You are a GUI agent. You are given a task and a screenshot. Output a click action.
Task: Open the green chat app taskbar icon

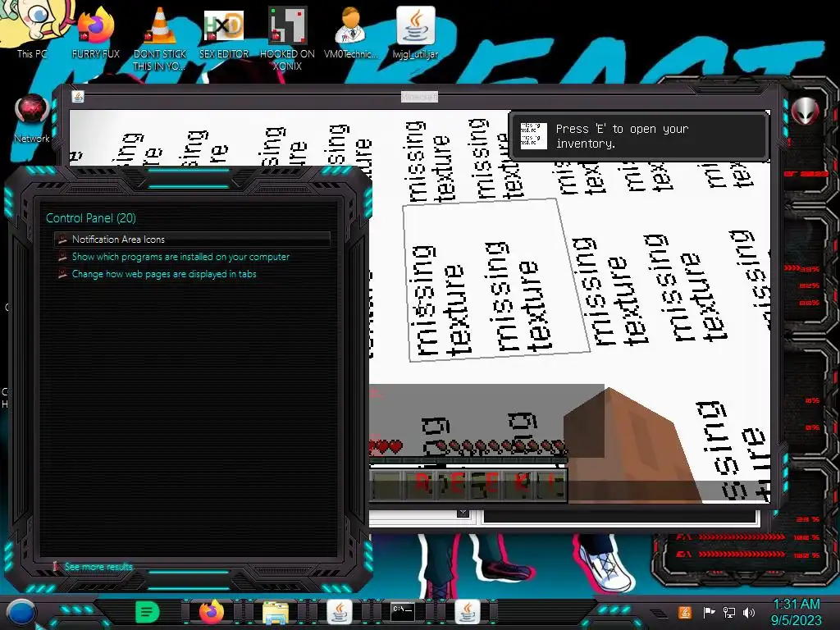tap(148, 612)
